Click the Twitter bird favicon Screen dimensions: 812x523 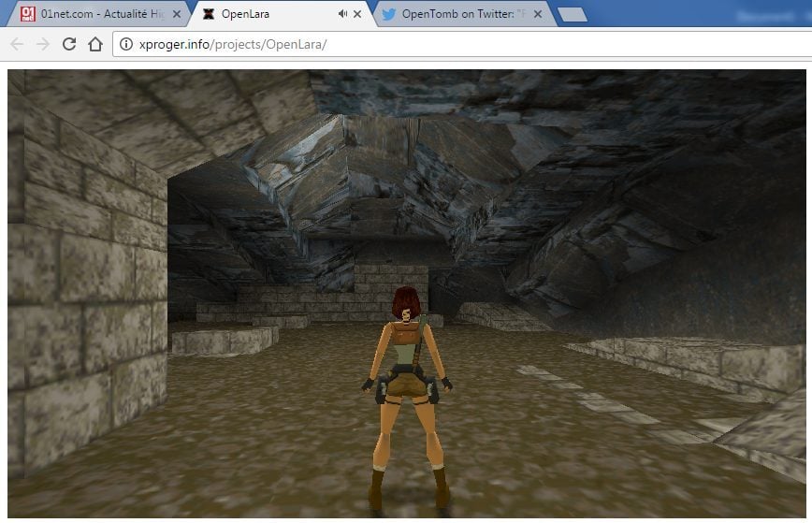(x=388, y=14)
